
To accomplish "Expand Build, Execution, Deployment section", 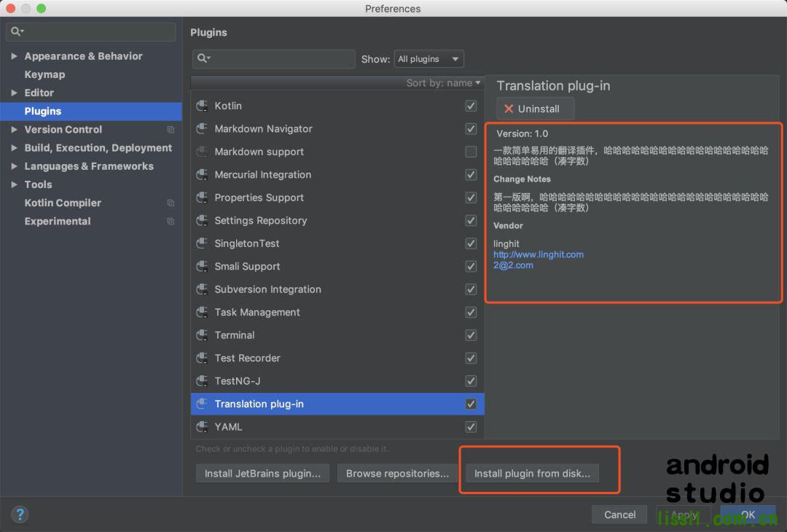I will pyautogui.click(x=14, y=148).
